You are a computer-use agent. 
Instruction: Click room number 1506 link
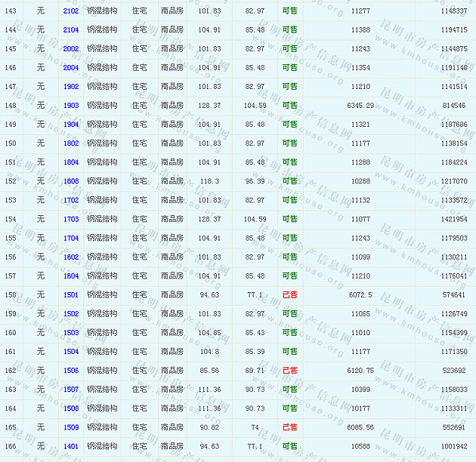(70, 371)
